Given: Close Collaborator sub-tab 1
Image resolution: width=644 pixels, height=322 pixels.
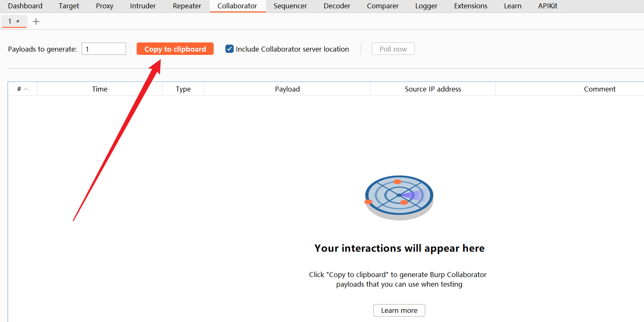Looking at the screenshot, I should click(18, 21).
